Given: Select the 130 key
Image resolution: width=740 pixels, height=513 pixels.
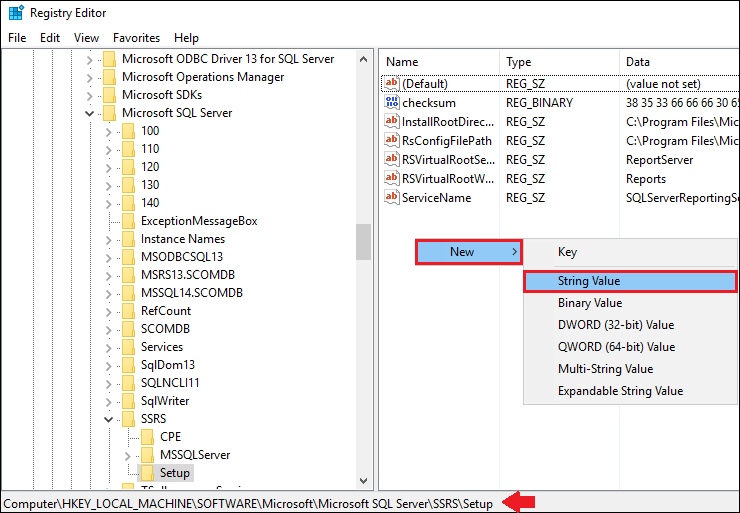Looking at the screenshot, I should click(x=150, y=185).
